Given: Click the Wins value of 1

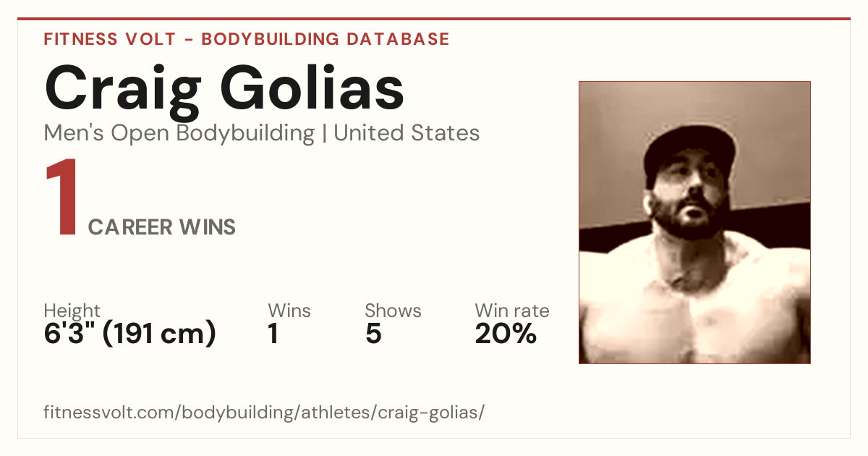Looking at the screenshot, I should point(273,334).
